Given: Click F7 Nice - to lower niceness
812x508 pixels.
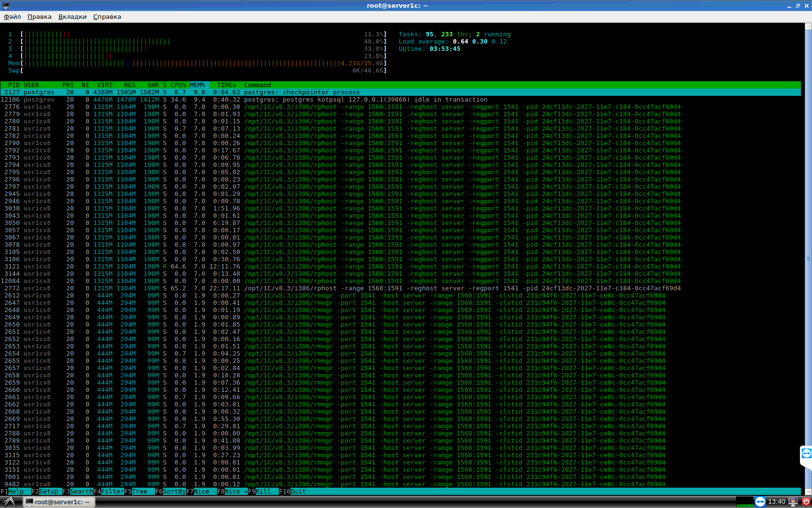Looking at the screenshot, I should tap(201, 492).
